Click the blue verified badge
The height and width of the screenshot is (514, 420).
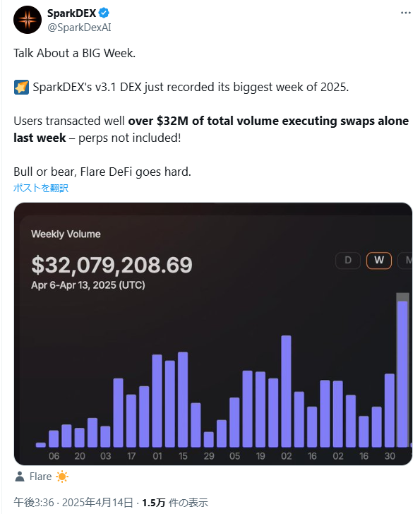point(104,13)
